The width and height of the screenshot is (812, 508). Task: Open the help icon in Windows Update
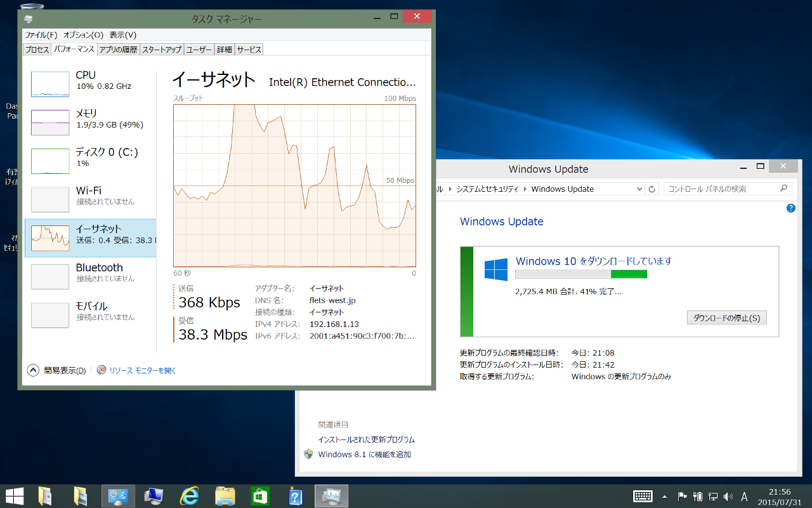pyautogui.click(x=791, y=208)
